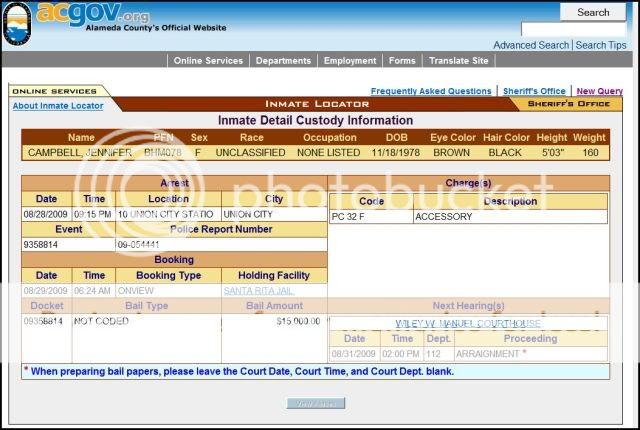Screen dimensions: 640x430
Task: Open the Departments menu
Action: [x=283, y=61]
